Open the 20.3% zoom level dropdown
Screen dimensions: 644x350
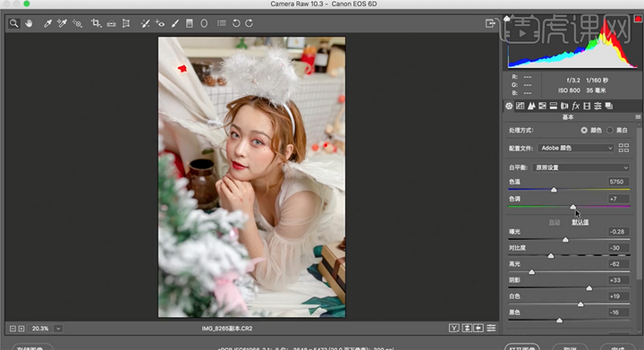[x=58, y=329]
